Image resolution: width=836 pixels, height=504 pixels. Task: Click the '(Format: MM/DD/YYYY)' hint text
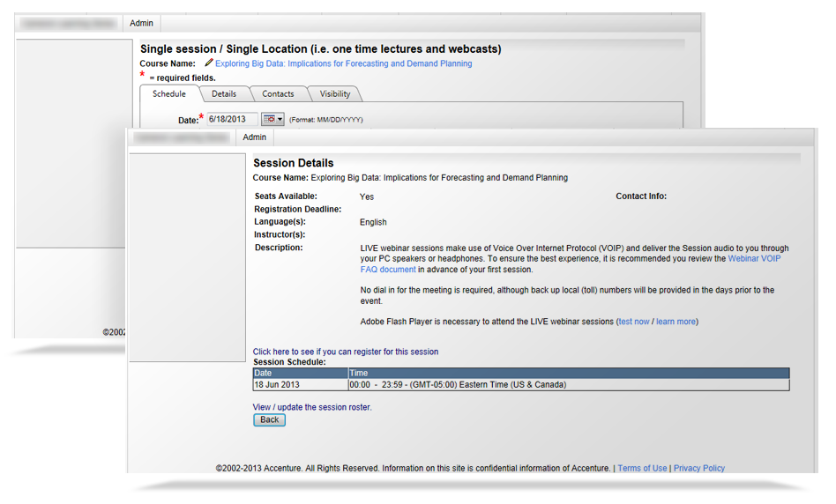coord(325,120)
